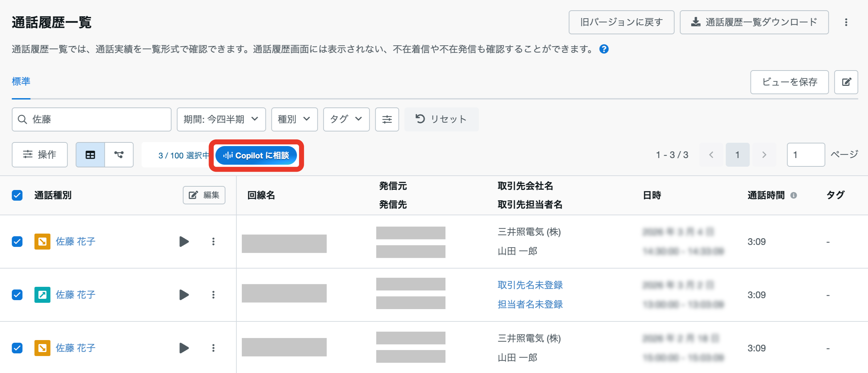Click the リセット filter button
Image resolution: width=868 pixels, height=373 pixels.
(x=441, y=119)
